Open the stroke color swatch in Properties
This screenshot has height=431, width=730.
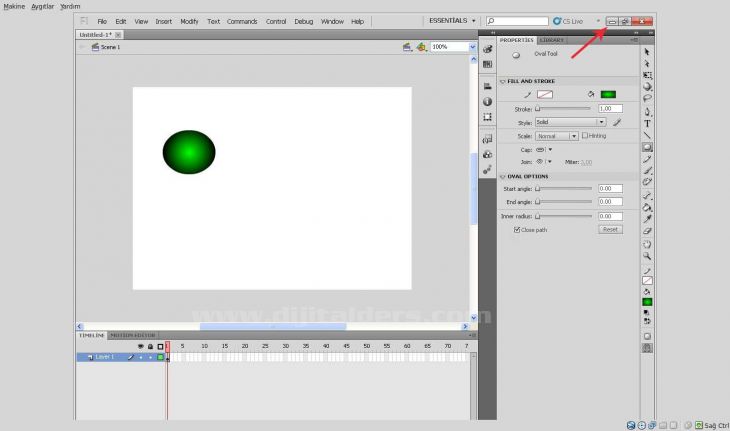[545, 94]
